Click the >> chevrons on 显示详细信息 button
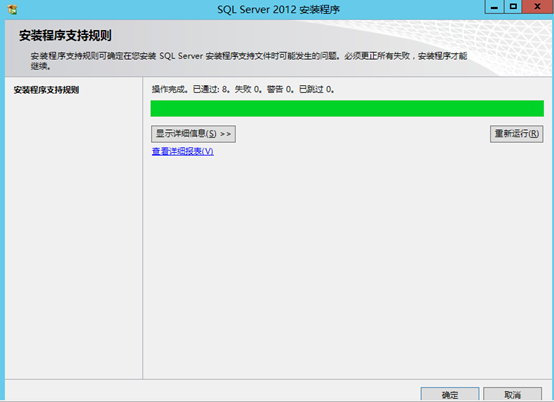554x402 pixels. [x=225, y=134]
